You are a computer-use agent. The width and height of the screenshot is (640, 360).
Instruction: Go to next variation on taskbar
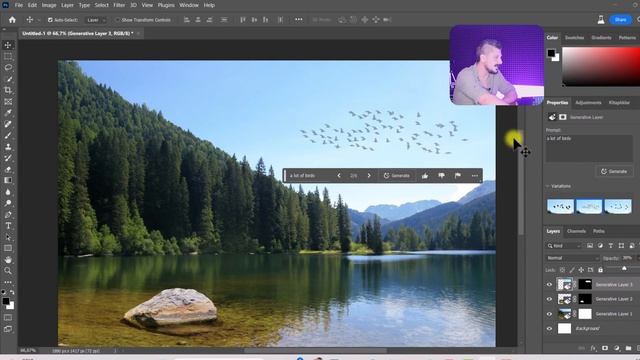tap(369, 176)
